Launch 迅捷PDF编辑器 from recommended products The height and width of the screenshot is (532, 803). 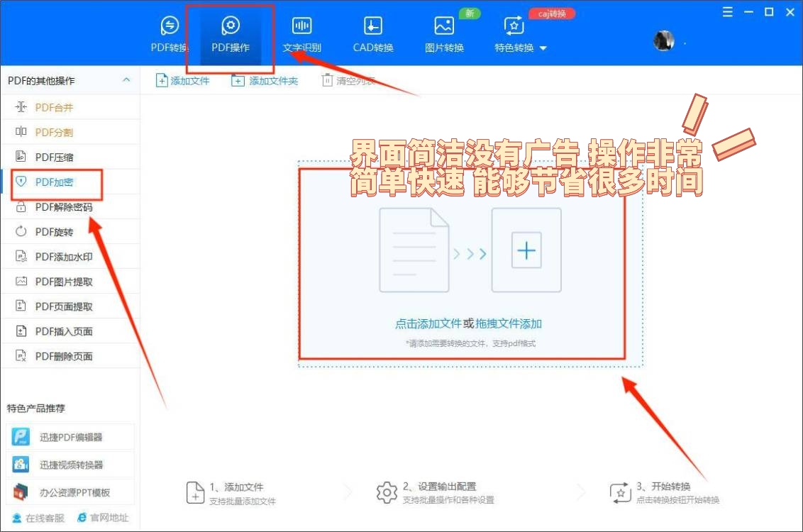click(x=70, y=436)
